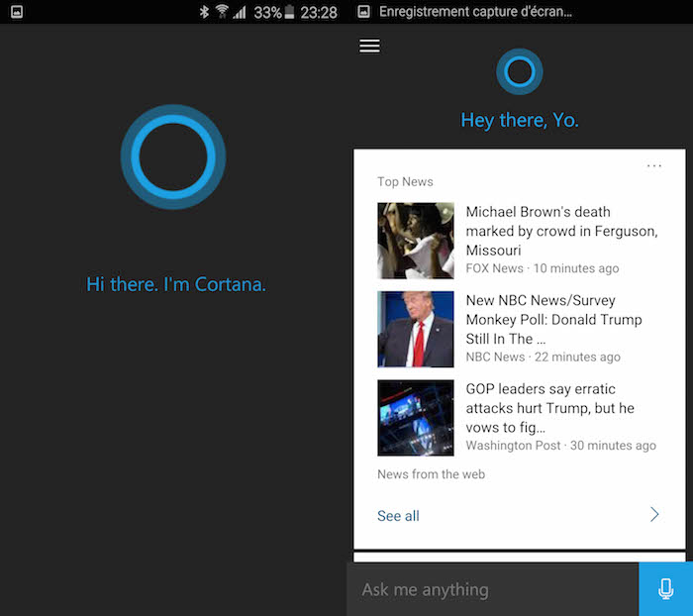Viewport: 693px width, 616px height.
Task: Tap the small Cortana circle above greeting
Action: [519, 71]
